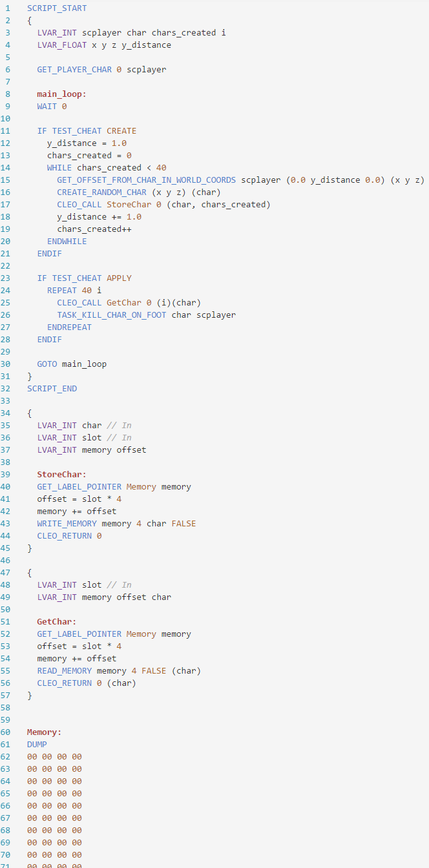Click the 'y_distance = 1.0' assignment

click(x=87, y=143)
